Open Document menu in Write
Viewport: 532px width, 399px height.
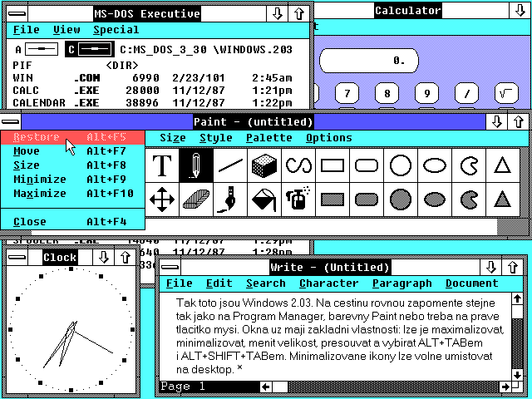[472, 283]
